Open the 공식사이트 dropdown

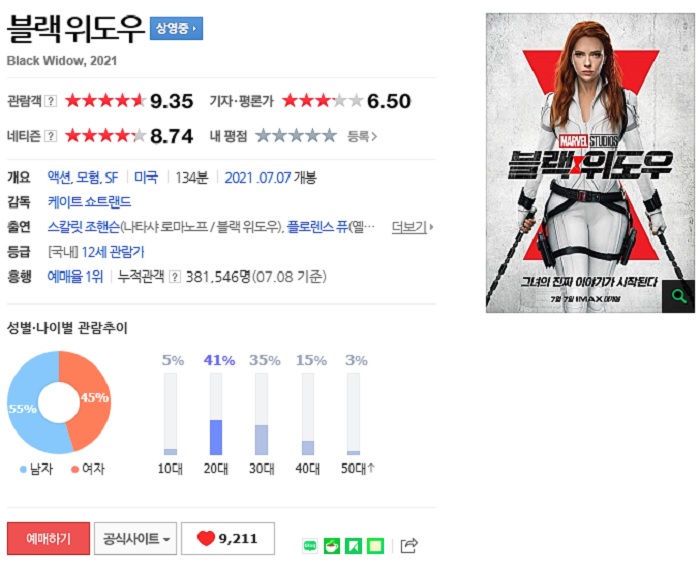pyautogui.click(x=135, y=538)
